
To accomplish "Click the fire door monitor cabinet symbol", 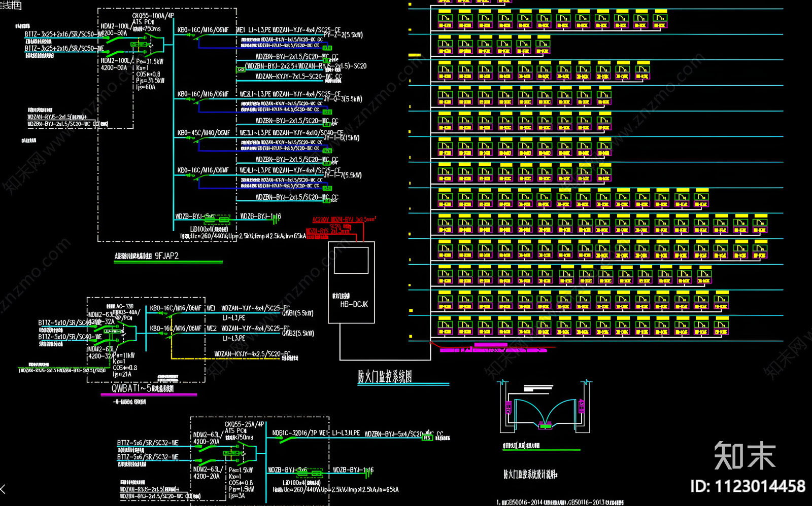I will [x=351, y=282].
